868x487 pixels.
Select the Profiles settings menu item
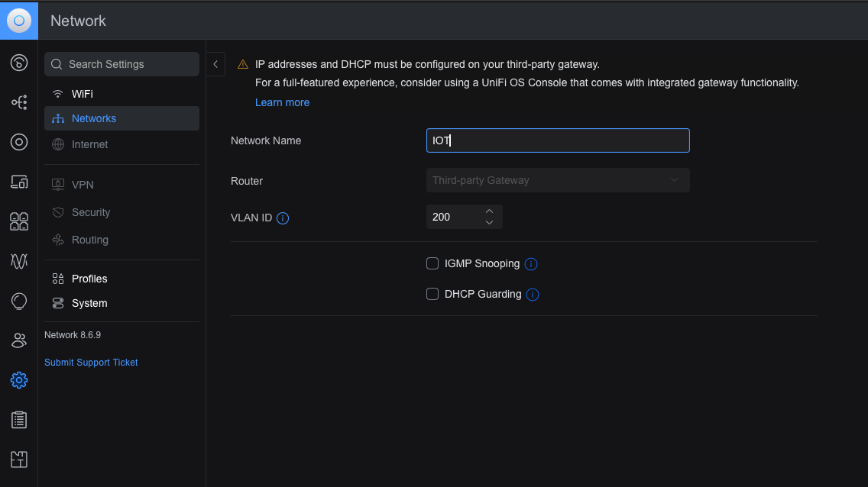click(121, 279)
